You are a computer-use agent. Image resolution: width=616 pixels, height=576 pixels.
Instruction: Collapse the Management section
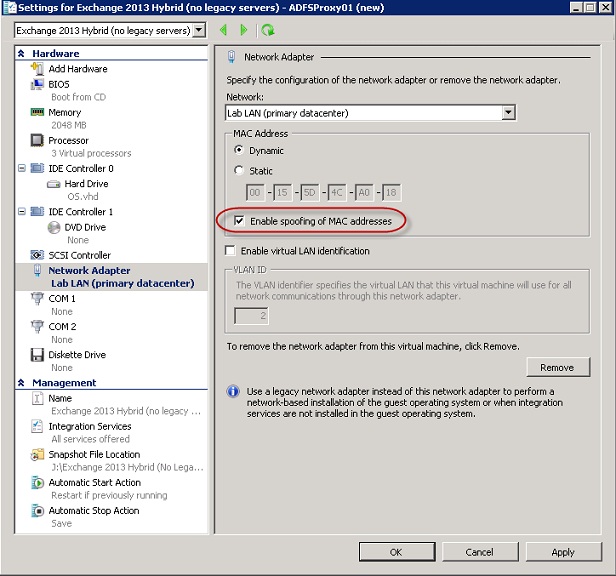tap(21, 383)
